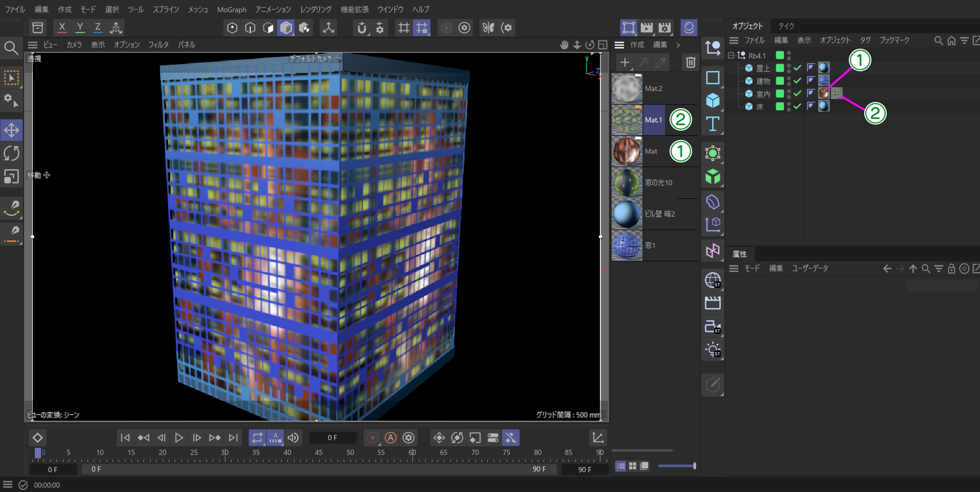This screenshot has height=492, width=980.
Task: Select the 窓の光10 material thumbnail
Action: (x=627, y=183)
